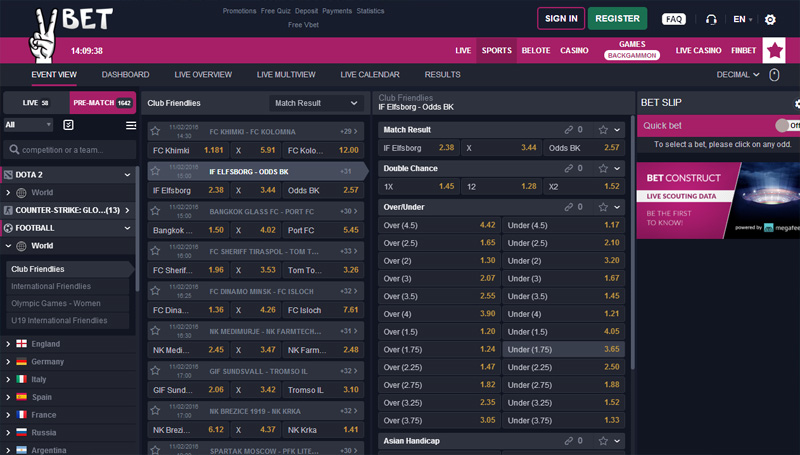The width and height of the screenshot is (800, 455).
Task: Switch to the PRE-MATCH events toggle
Action: [103, 103]
